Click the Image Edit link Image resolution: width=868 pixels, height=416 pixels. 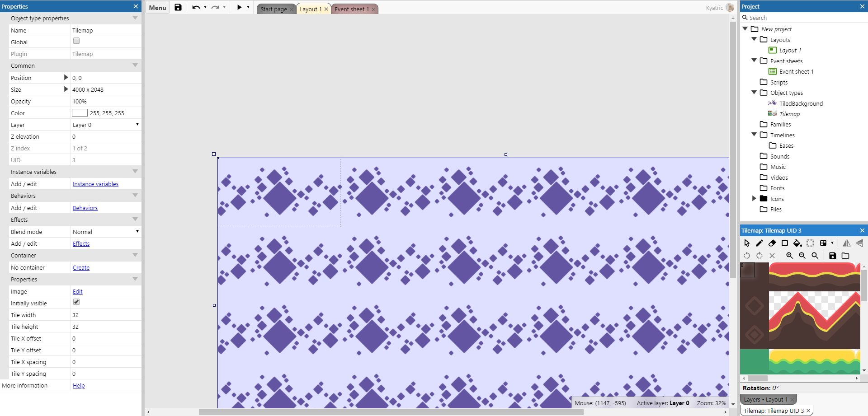coord(78,292)
